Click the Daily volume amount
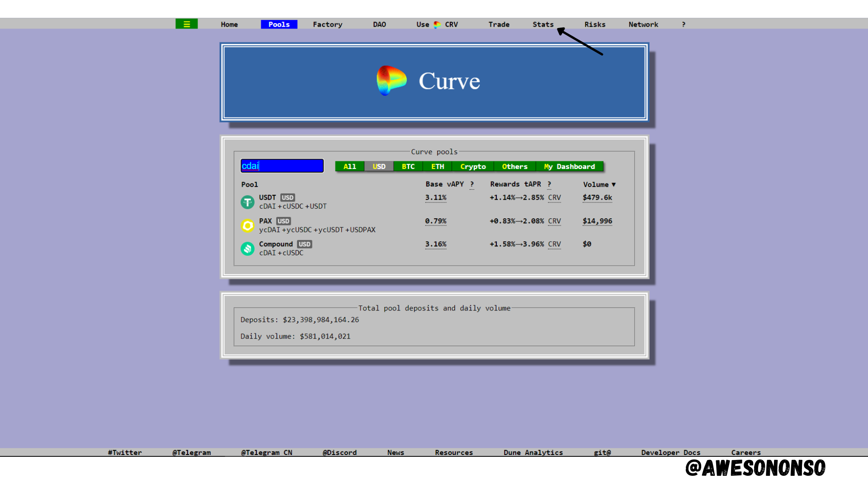The width and height of the screenshot is (868, 488). point(325,336)
